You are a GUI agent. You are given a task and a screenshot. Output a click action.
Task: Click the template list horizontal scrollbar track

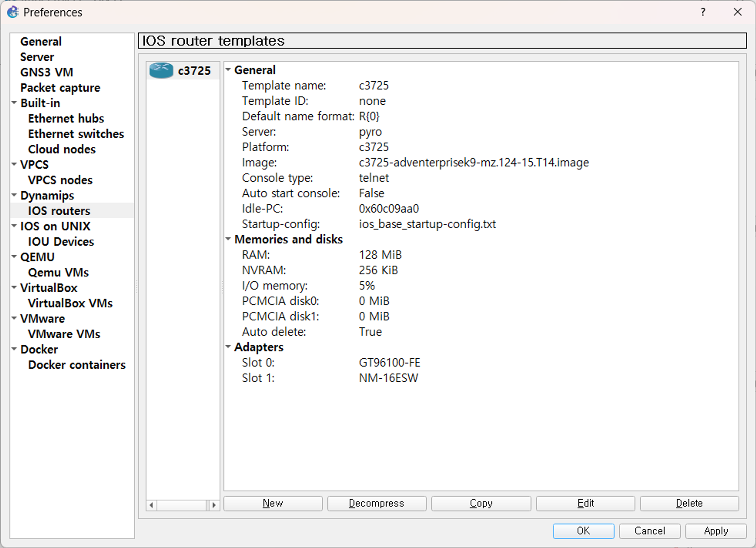(x=183, y=505)
